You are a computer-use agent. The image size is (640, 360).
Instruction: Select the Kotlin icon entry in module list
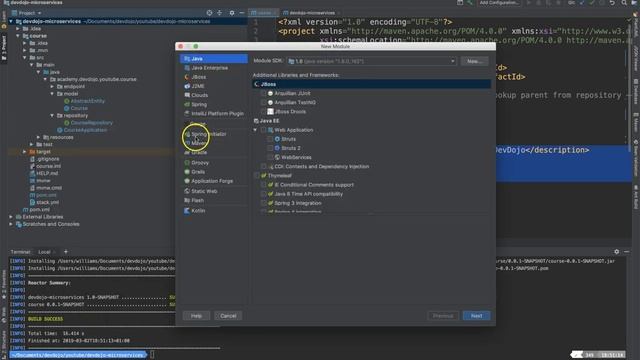(x=187, y=211)
